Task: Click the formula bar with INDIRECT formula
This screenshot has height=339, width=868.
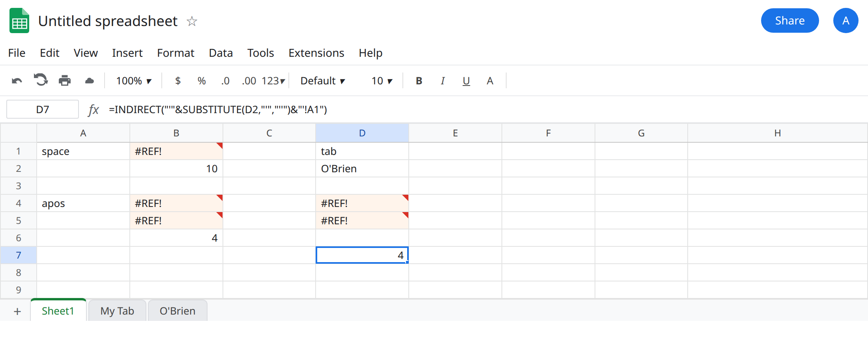Action: tap(485, 109)
